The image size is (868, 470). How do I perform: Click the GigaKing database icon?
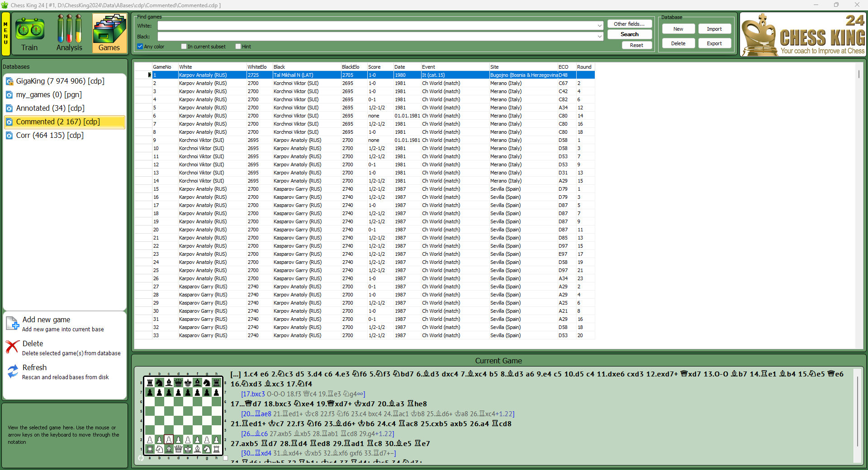coord(9,81)
